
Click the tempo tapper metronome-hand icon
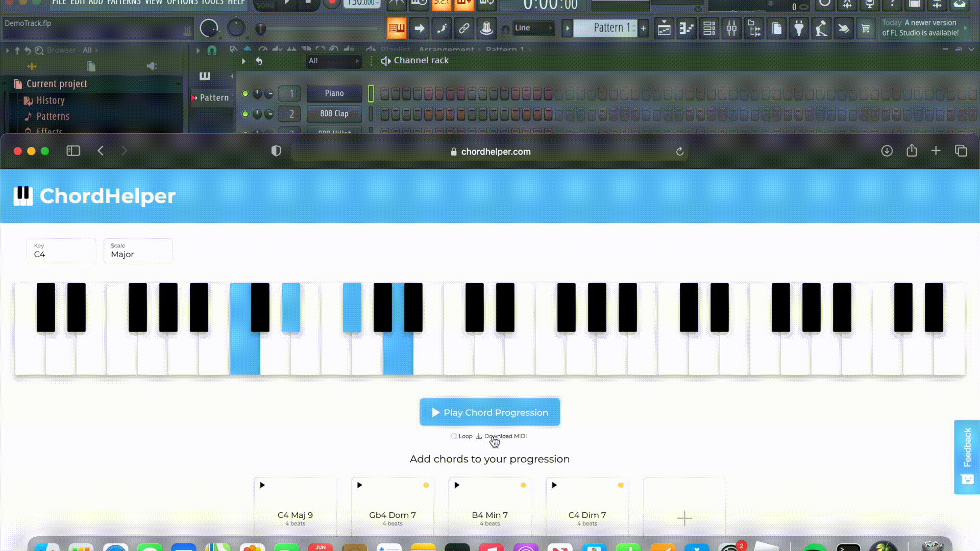pos(821,29)
